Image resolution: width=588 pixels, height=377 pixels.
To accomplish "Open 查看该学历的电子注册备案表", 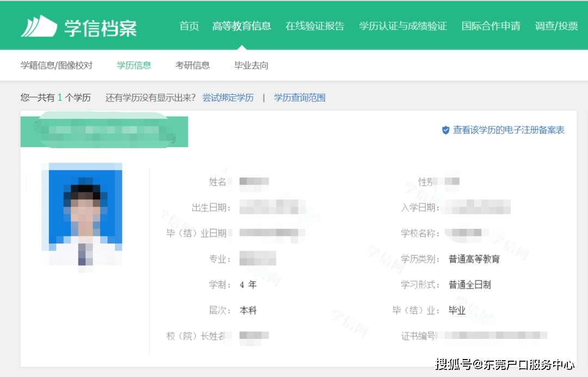I will 509,130.
